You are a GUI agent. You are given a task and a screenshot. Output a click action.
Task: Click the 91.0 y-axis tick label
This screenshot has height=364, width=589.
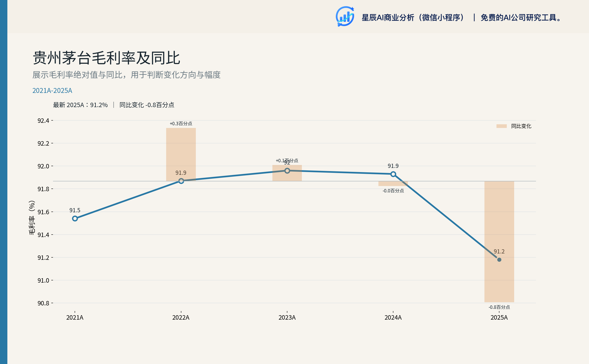pyautogui.click(x=43, y=280)
